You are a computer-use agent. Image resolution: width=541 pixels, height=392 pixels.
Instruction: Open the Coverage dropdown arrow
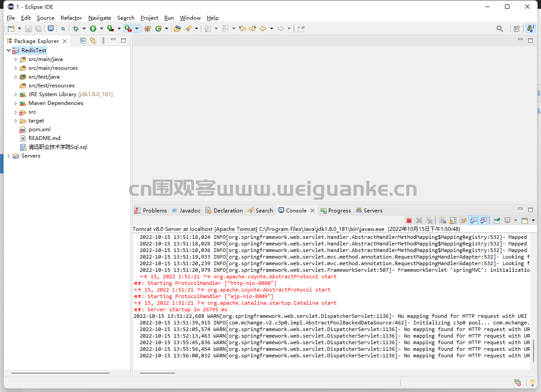(119, 29)
